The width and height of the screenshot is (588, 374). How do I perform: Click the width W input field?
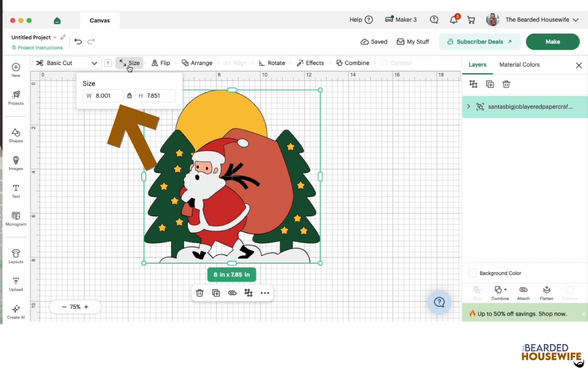tap(103, 96)
